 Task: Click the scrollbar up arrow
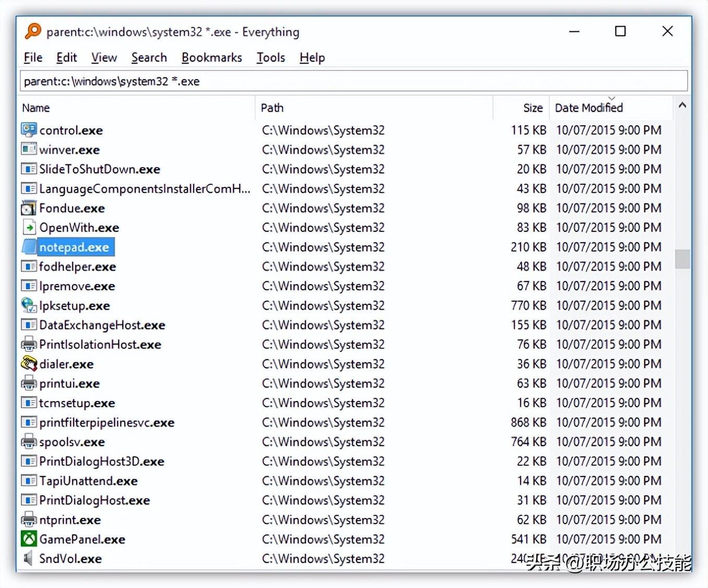(x=682, y=105)
